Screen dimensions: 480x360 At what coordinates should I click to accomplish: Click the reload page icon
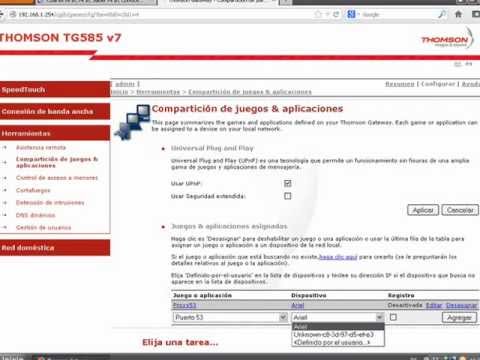(336, 14)
